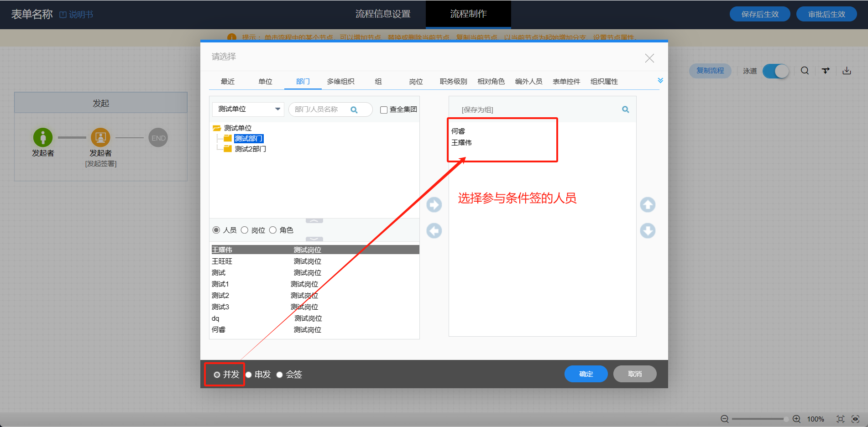The image size is (868, 427).
Task: Click the search icon in selected list header
Action: click(x=625, y=109)
